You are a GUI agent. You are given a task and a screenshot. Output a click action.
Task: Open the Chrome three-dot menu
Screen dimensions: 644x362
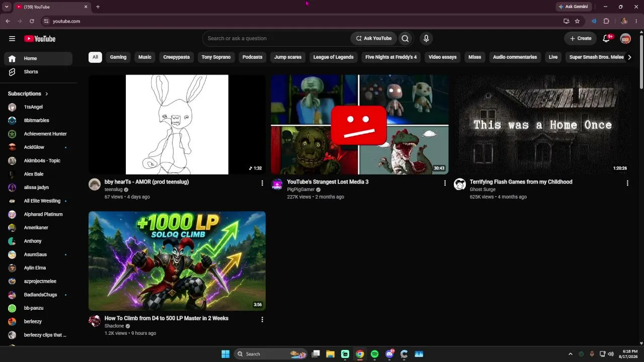point(635,21)
